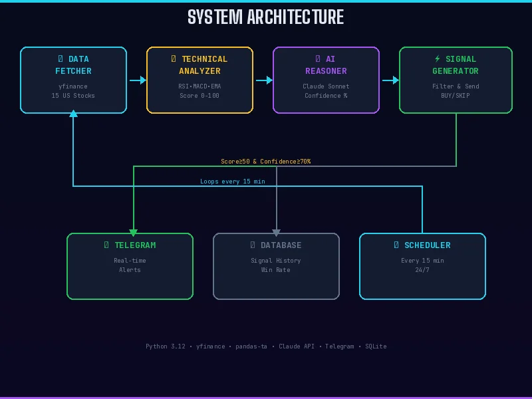Viewport: 532px width, 399px height.
Task: Click the Score≥50 & Confidence≥70% label
Action: [x=265, y=162]
